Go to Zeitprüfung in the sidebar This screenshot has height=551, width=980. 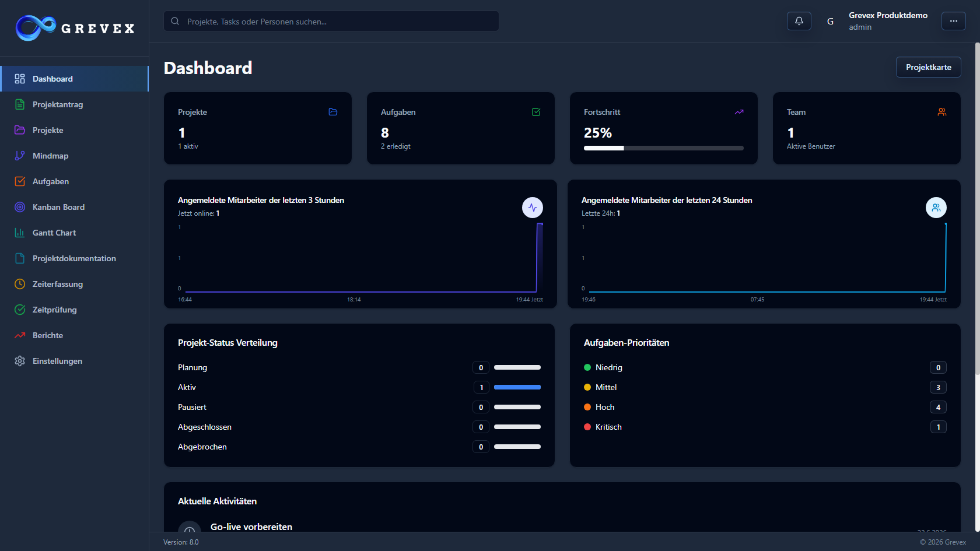point(74,310)
